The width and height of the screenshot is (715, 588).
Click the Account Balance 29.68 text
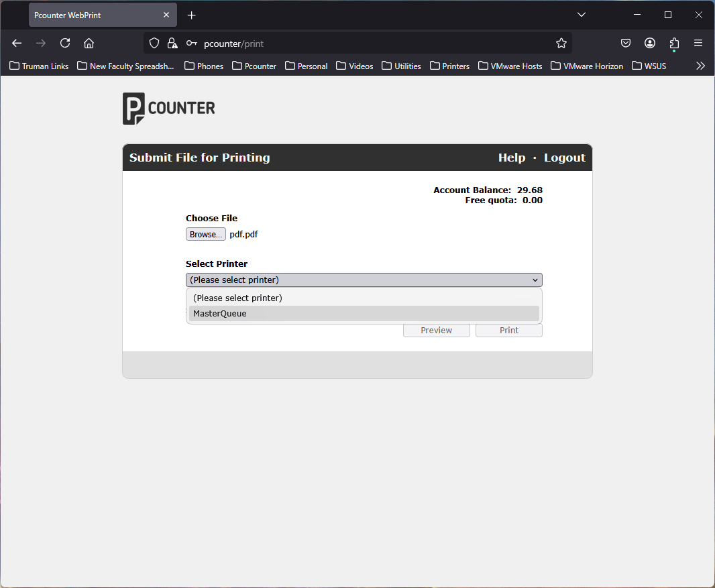(488, 190)
